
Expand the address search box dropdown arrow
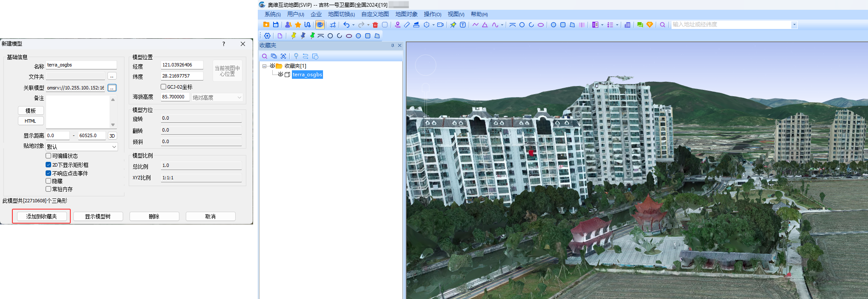click(794, 25)
